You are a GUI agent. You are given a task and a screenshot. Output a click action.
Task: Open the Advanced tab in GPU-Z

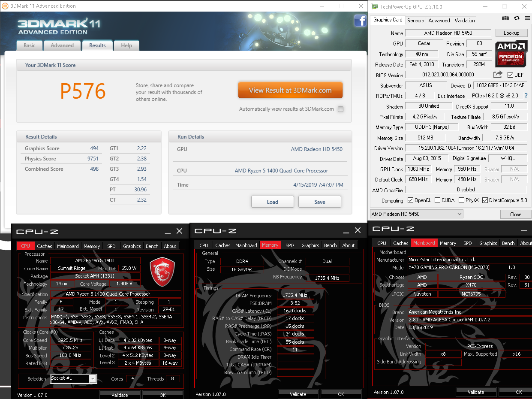click(439, 20)
